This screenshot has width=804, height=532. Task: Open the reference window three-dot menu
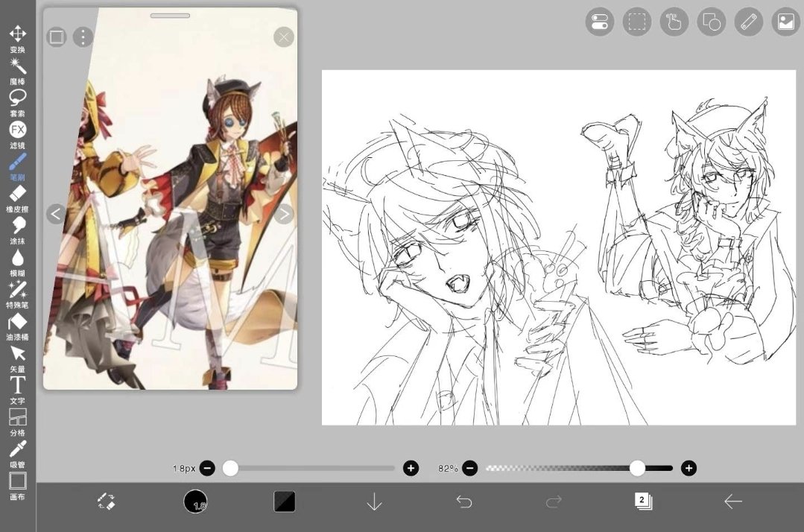[83, 37]
